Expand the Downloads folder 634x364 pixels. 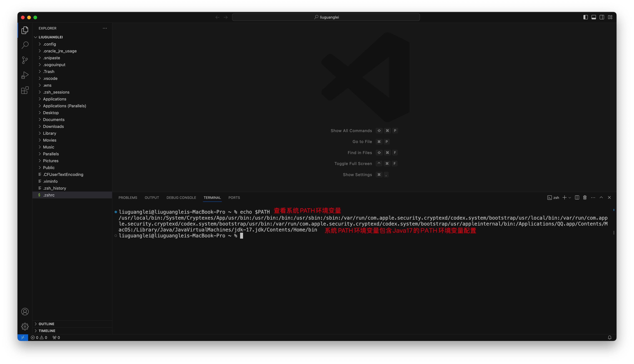[72, 126]
